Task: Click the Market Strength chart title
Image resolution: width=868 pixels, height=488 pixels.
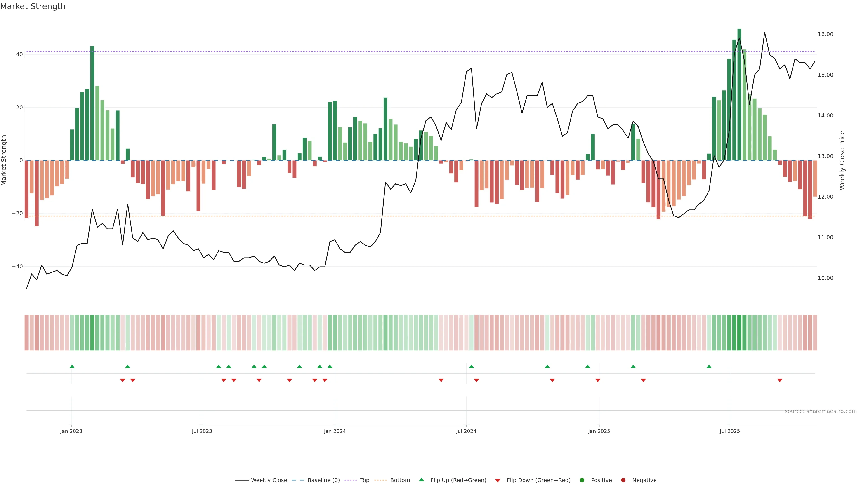Action: pyautogui.click(x=33, y=6)
